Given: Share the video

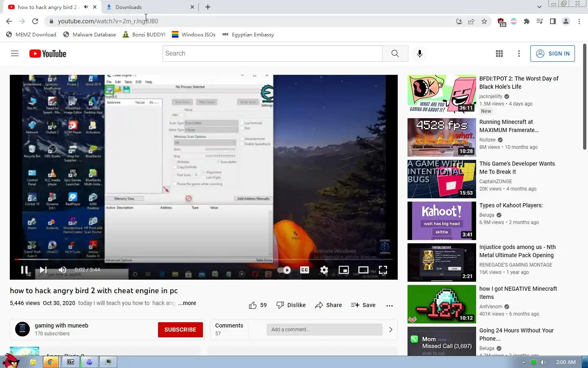Looking at the screenshot, I should point(328,305).
